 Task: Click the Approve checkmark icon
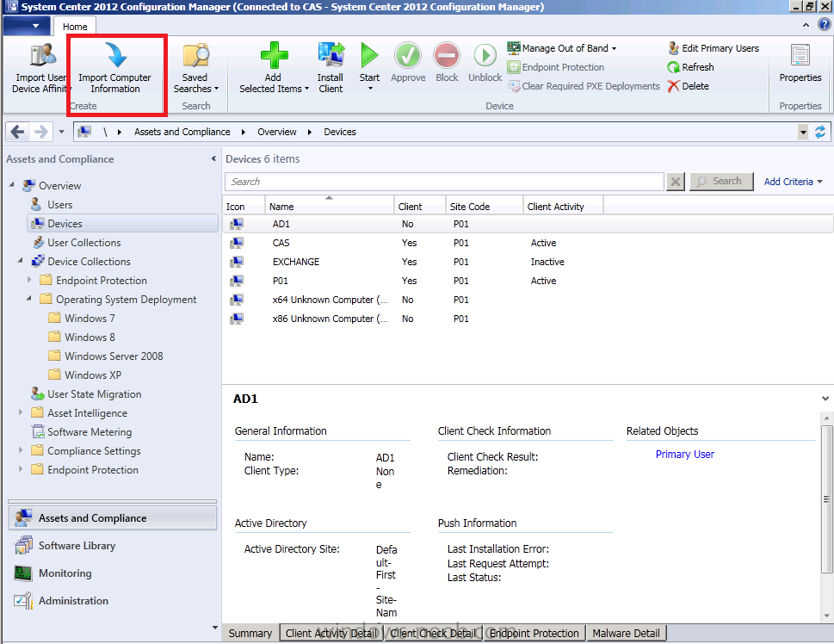[408, 55]
